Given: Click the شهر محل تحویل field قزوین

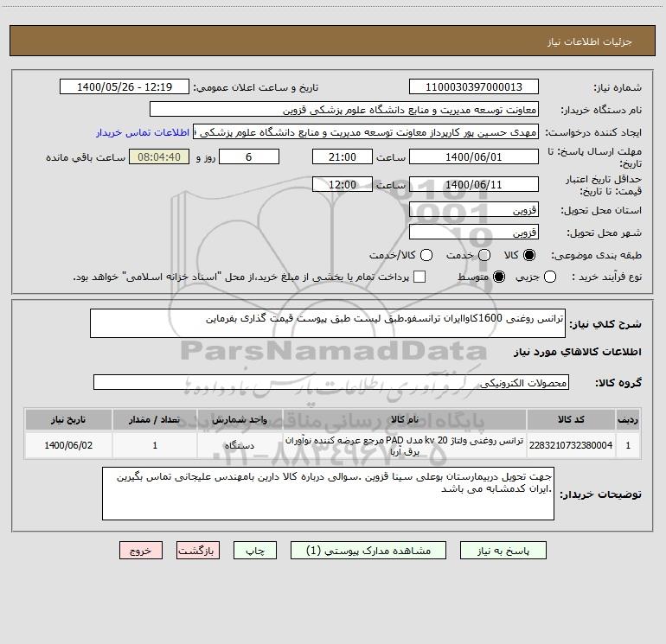Looking at the screenshot, I should pos(474,232).
